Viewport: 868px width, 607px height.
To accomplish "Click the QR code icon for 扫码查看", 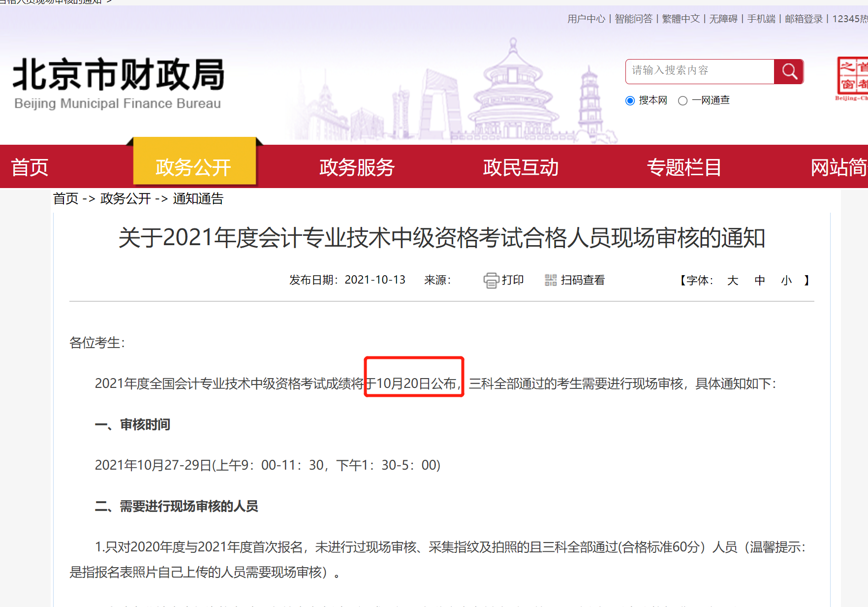I will [551, 280].
